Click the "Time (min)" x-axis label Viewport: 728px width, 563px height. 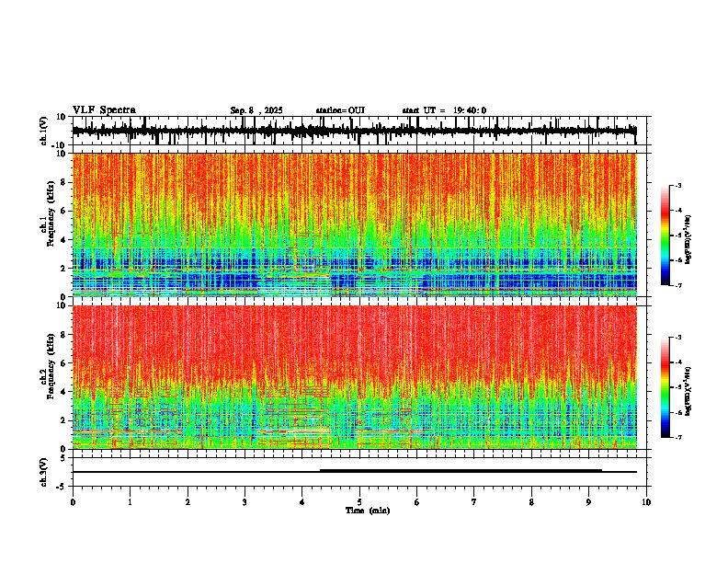tap(368, 511)
